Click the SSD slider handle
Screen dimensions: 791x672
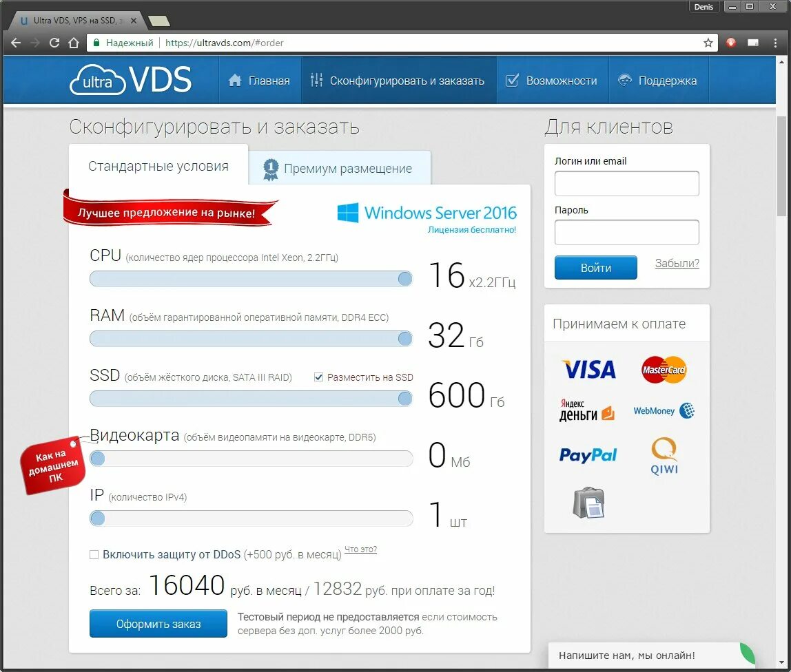(405, 398)
